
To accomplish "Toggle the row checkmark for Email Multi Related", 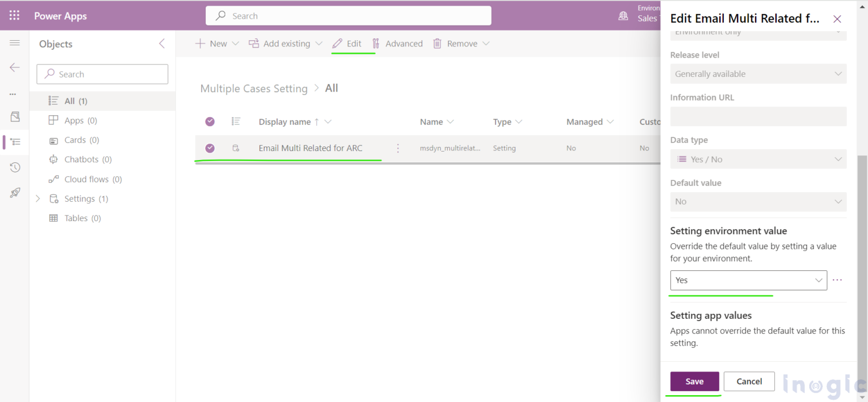I will [x=210, y=148].
